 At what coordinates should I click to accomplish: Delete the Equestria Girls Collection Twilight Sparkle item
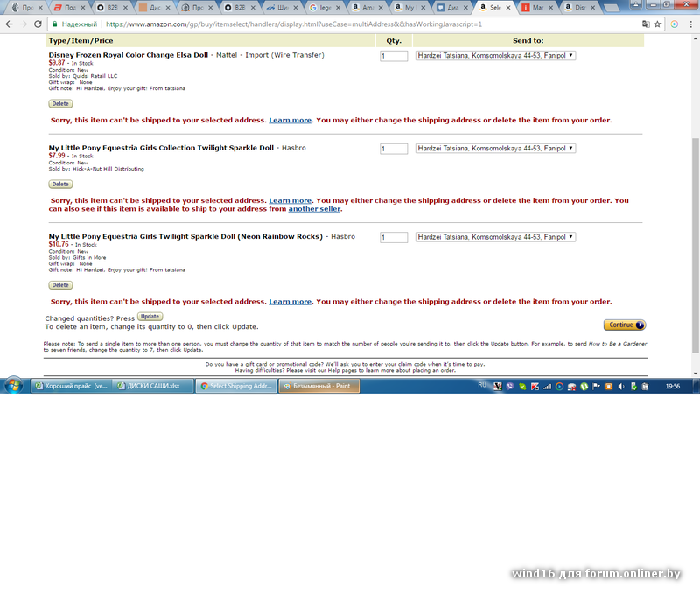(60, 184)
